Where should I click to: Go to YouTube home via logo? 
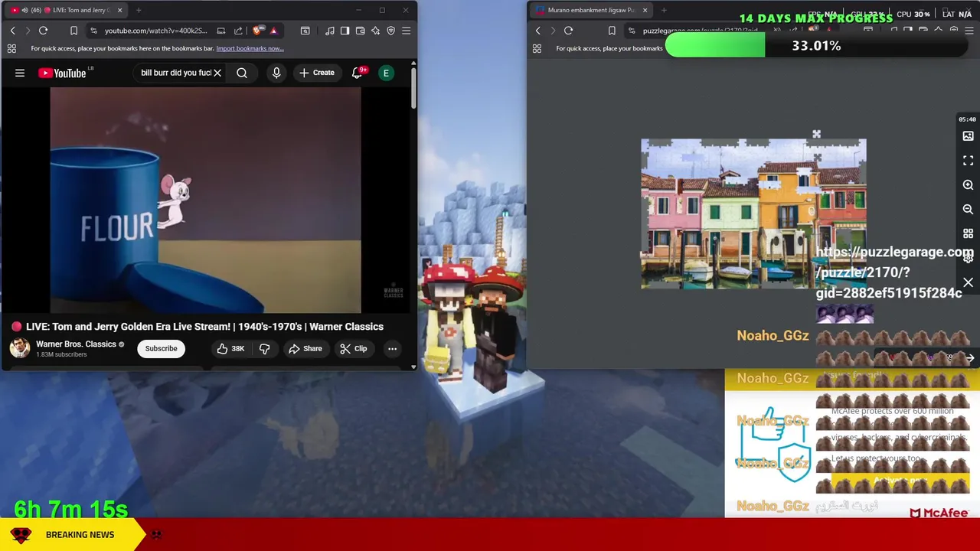[x=63, y=73]
